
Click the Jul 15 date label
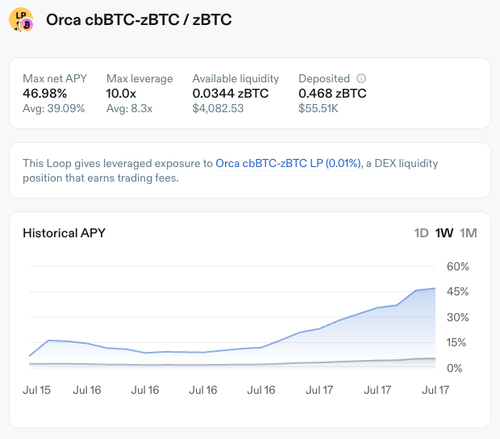pos(37,390)
